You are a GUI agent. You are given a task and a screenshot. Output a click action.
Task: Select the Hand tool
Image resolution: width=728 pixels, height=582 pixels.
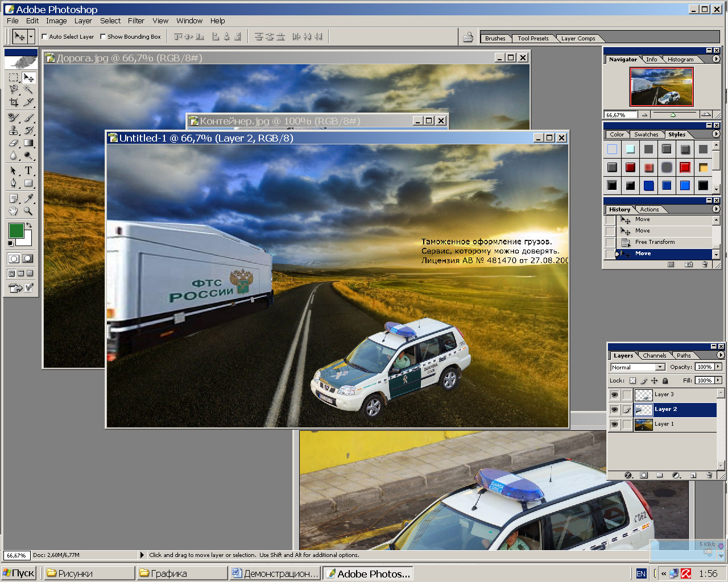coord(14,211)
